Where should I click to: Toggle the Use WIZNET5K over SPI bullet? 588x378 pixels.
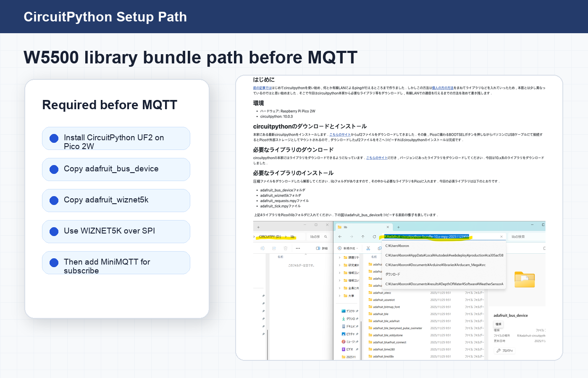54,231
